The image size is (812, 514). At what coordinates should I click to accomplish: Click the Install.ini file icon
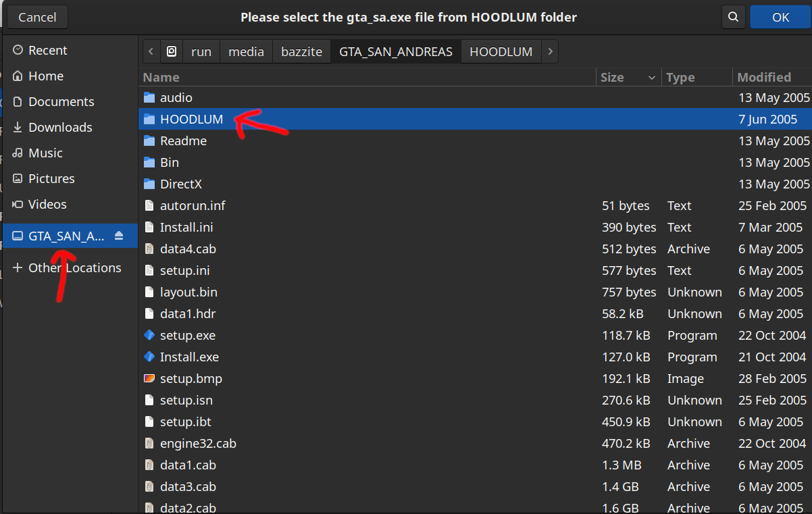coord(149,228)
